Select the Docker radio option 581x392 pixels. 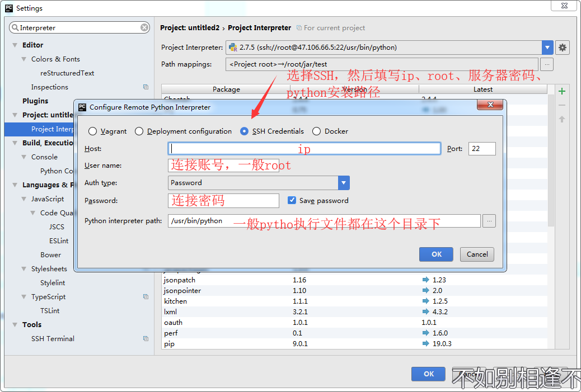(316, 131)
